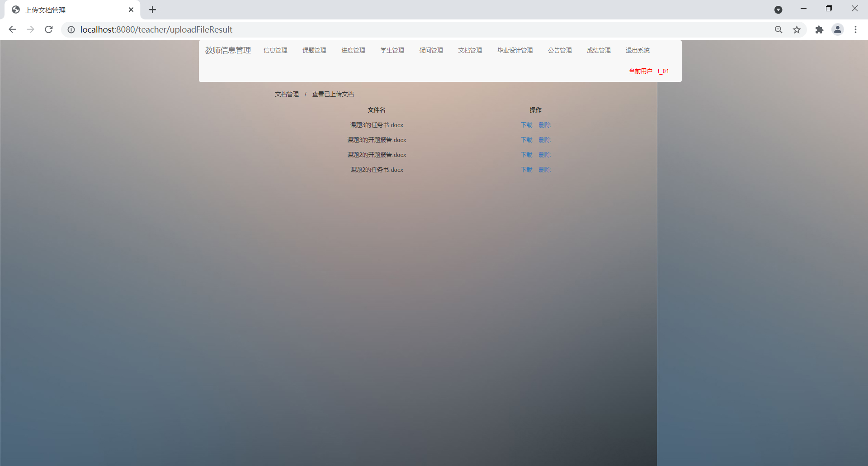Image resolution: width=868 pixels, height=466 pixels.
Task: Click the zoom magnifier icon in address bar
Action: [778, 29]
